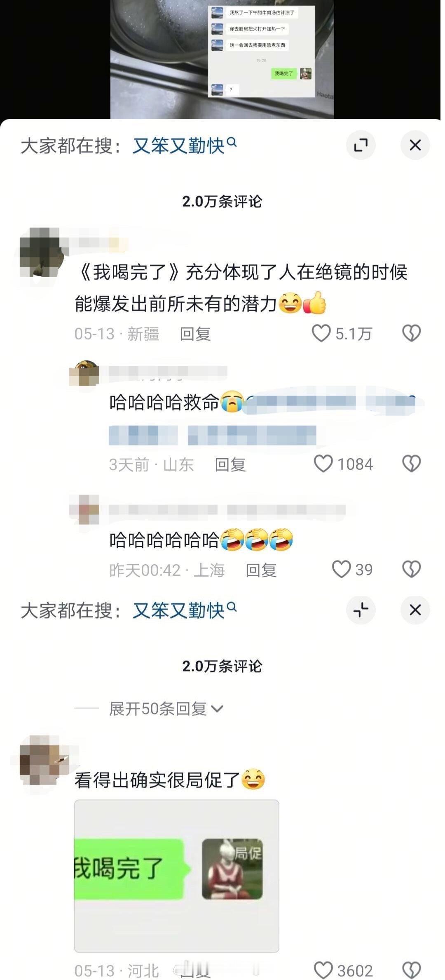Close the lower comments panel
The width and height of the screenshot is (445, 980).
pos(415,610)
